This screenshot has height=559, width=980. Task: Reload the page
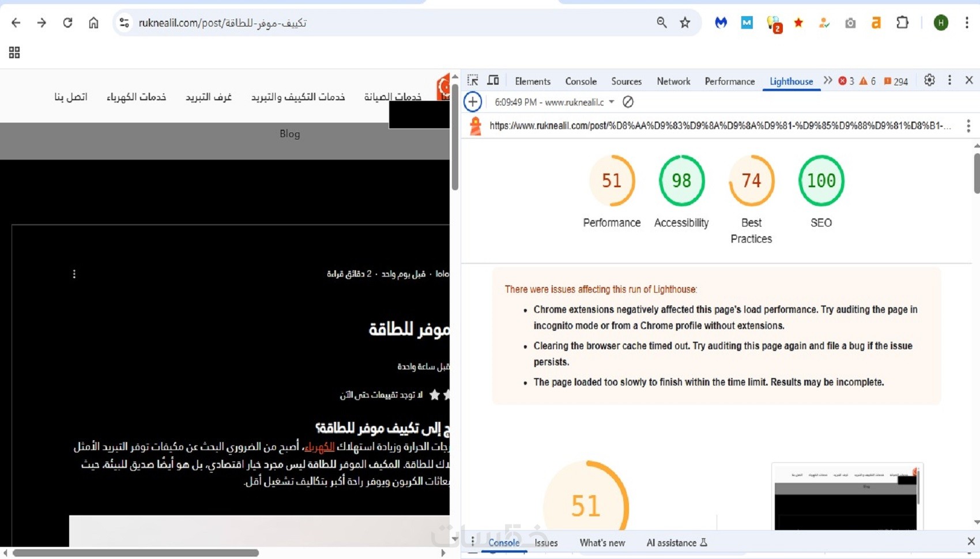[x=67, y=22]
